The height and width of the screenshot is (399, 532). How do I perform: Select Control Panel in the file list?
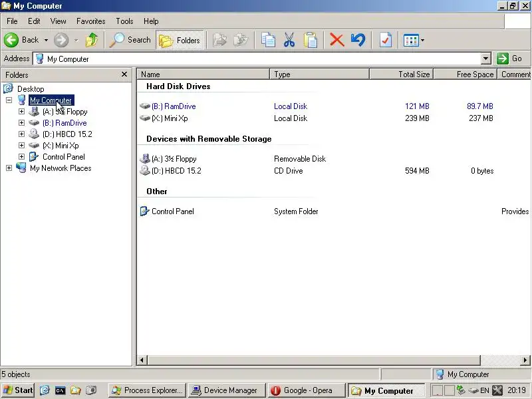tap(172, 211)
